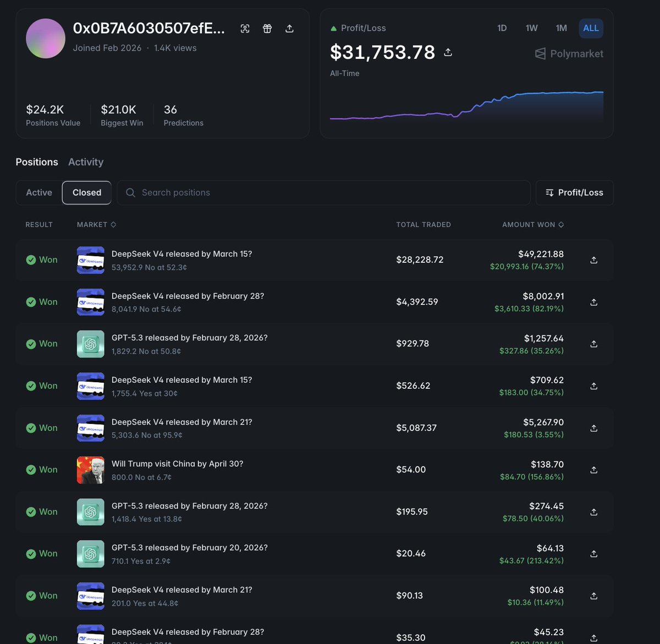Open DeepSeek thumbnail on $28,228.72 row
Image resolution: width=660 pixels, height=644 pixels.
(x=91, y=260)
